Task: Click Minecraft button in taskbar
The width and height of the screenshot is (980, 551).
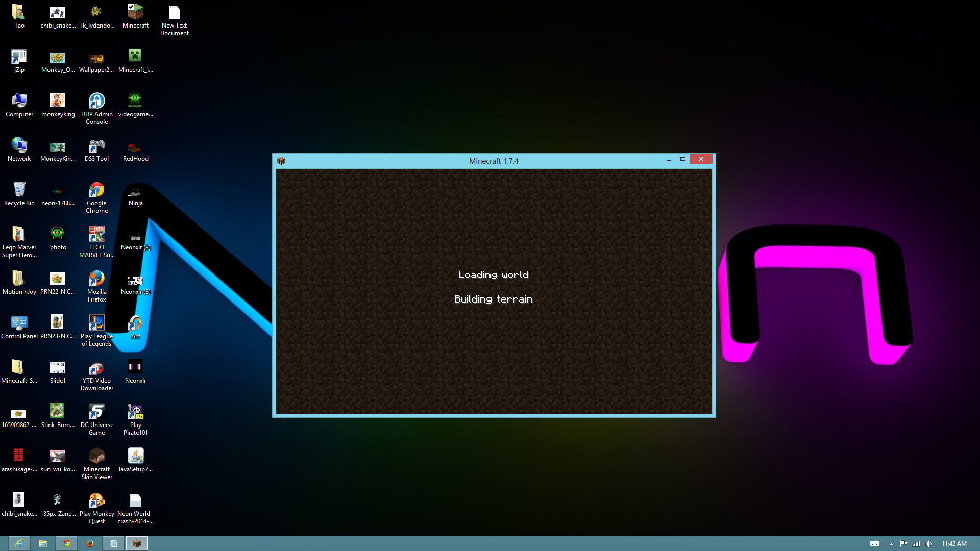Action: click(x=136, y=543)
